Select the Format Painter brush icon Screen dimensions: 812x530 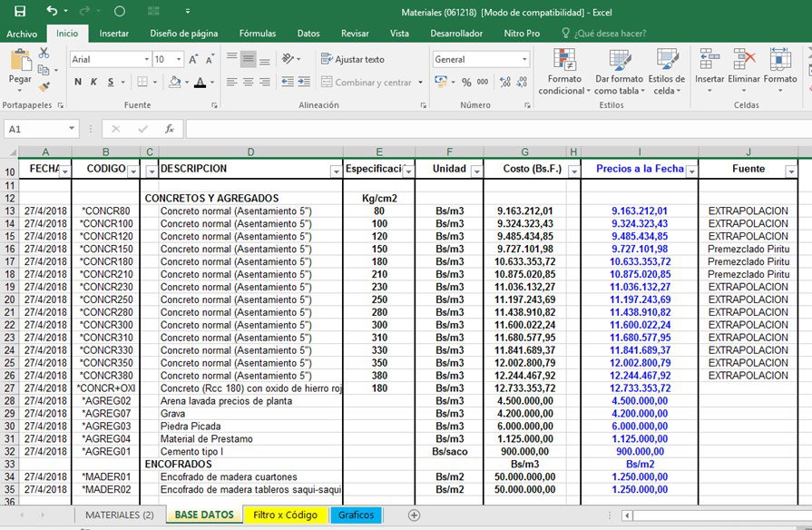[x=44, y=86]
